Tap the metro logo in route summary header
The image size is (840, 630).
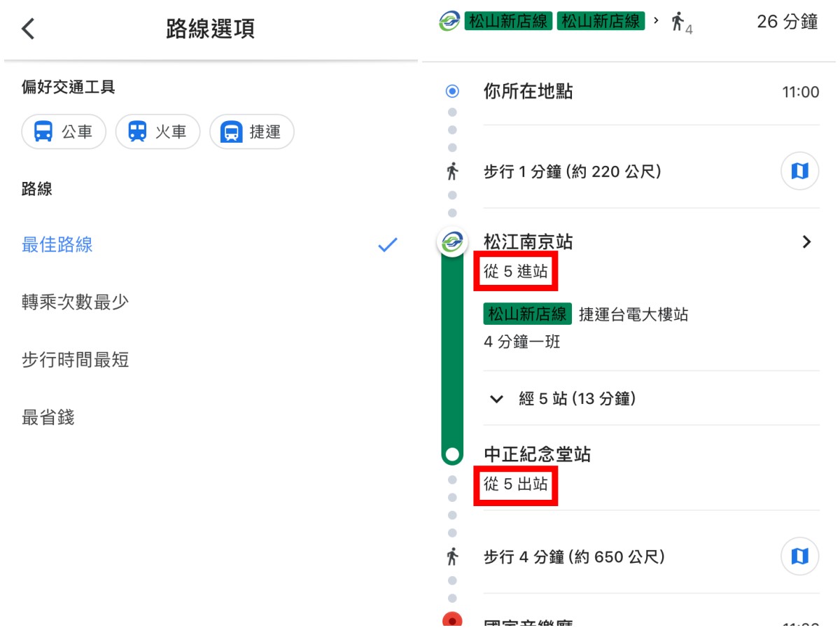point(449,21)
